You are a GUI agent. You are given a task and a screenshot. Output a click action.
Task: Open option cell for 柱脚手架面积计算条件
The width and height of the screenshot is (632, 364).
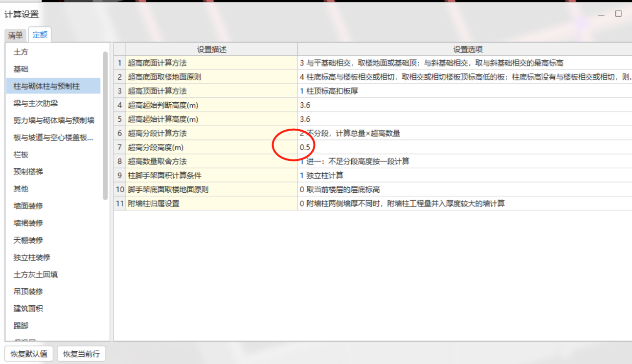click(x=465, y=175)
